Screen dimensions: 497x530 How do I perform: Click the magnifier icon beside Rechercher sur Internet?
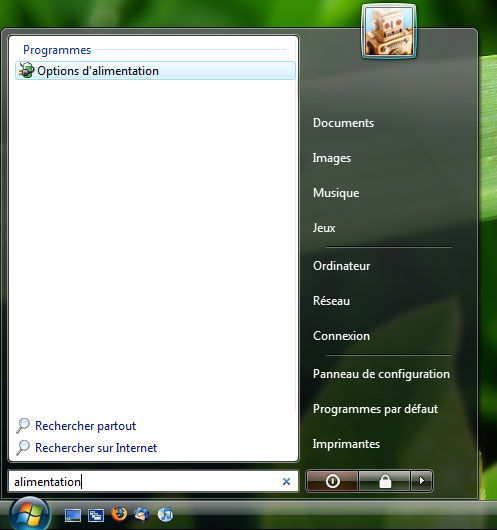tap(23, 448)
